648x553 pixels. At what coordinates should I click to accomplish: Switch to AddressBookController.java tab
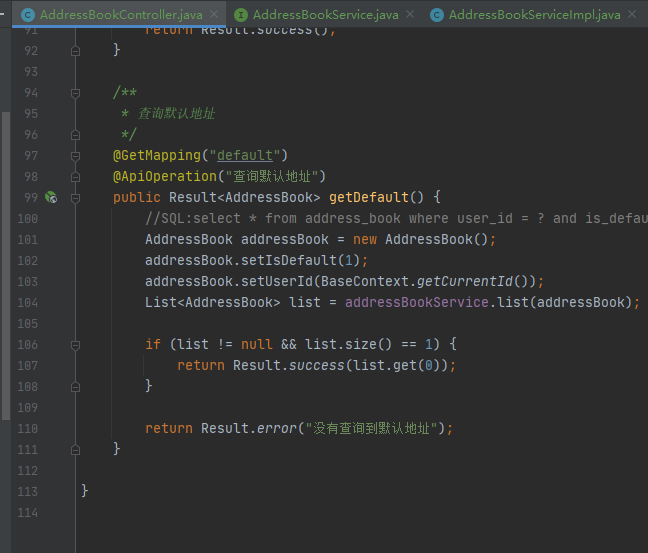[x=121, y=15]
